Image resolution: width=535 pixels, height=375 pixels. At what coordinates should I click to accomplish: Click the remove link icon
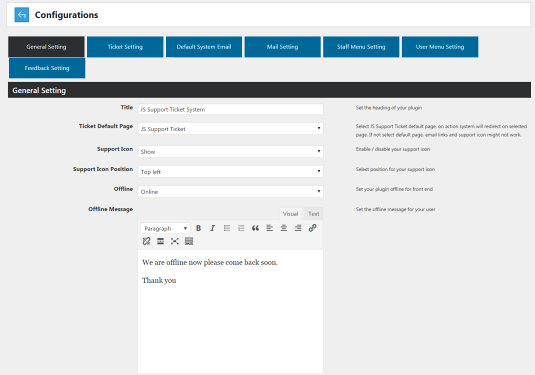(146, 241)
